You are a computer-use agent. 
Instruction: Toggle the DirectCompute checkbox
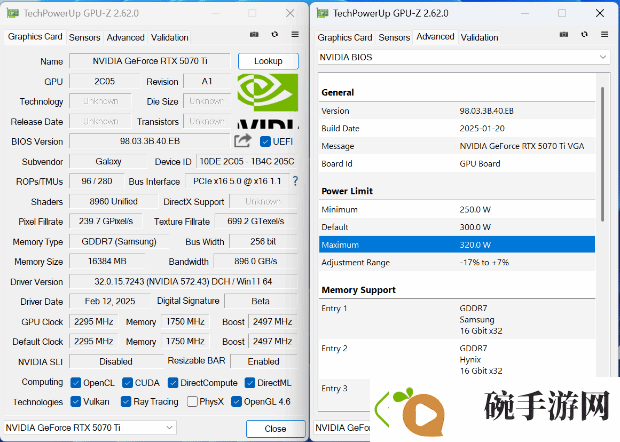[173, 383]
